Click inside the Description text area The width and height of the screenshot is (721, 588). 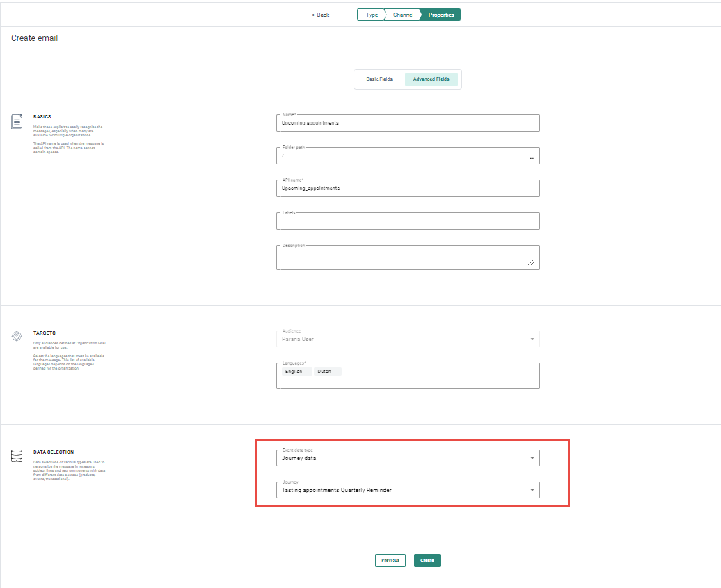407,257
